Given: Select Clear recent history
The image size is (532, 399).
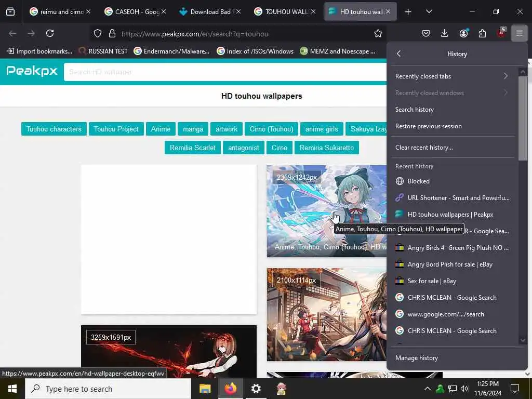Looking at the screenshot, I should coord(453,147).
